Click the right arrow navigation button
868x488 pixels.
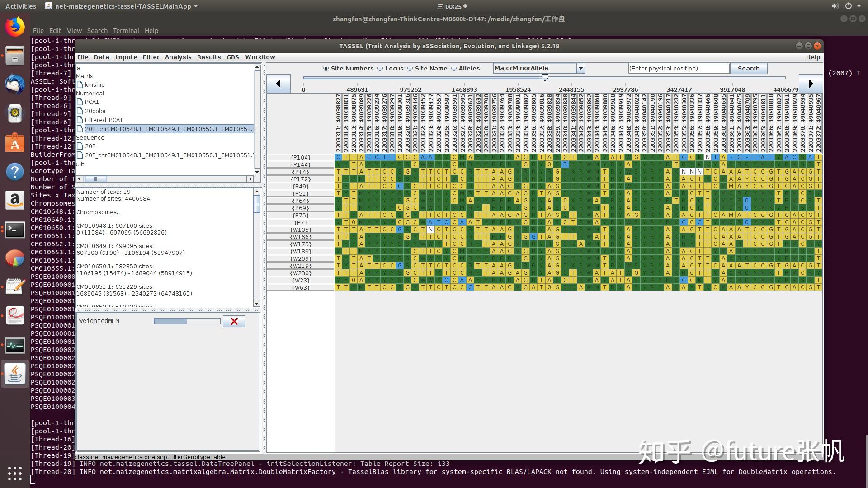click(x=811, y=84)
